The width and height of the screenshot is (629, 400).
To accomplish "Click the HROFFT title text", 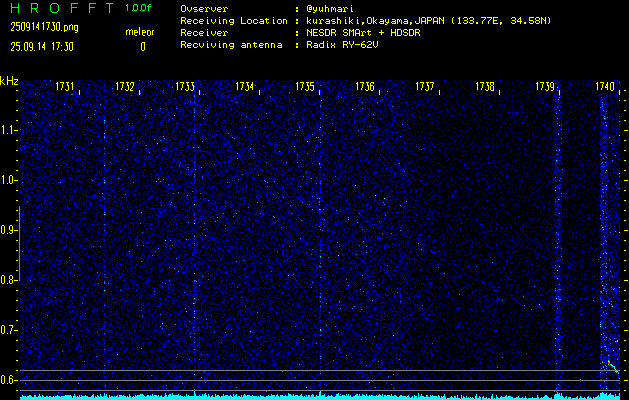I will coord(63,8).
